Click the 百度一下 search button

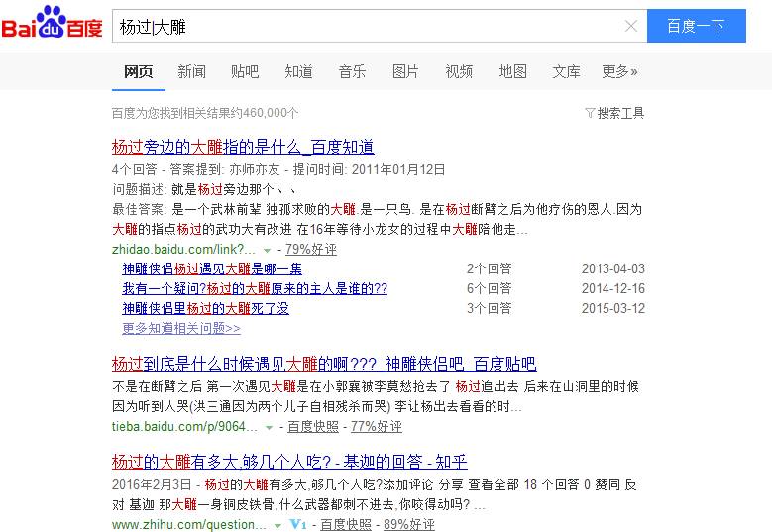coord(696,26)
